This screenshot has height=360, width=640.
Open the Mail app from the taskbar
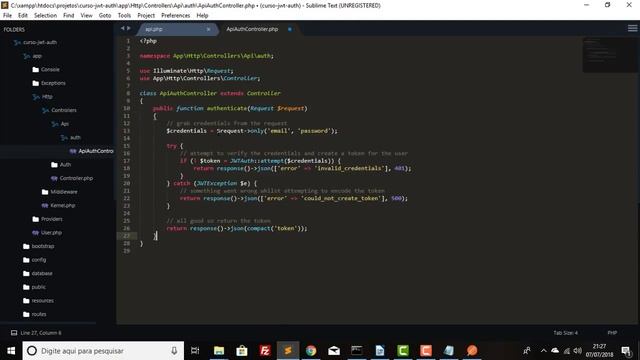334,351
